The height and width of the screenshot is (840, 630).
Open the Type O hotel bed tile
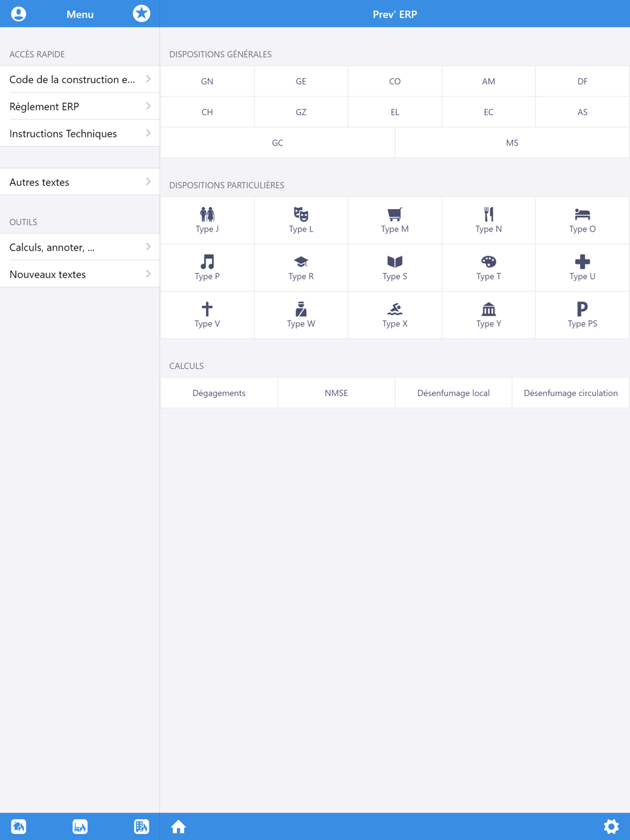click(x=583, y=220)
